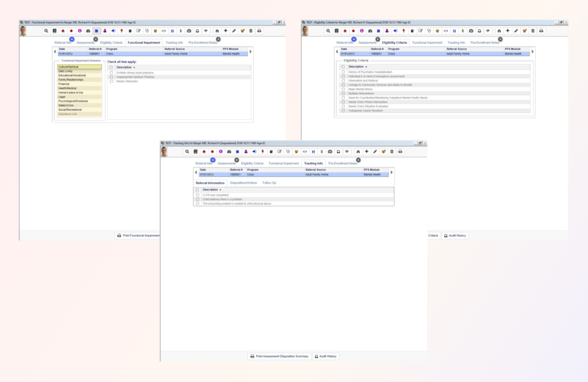This screenshot has width=588, height=382.
Task: Go to next referral in Tracking Info window
Action: tap(391, 172)
